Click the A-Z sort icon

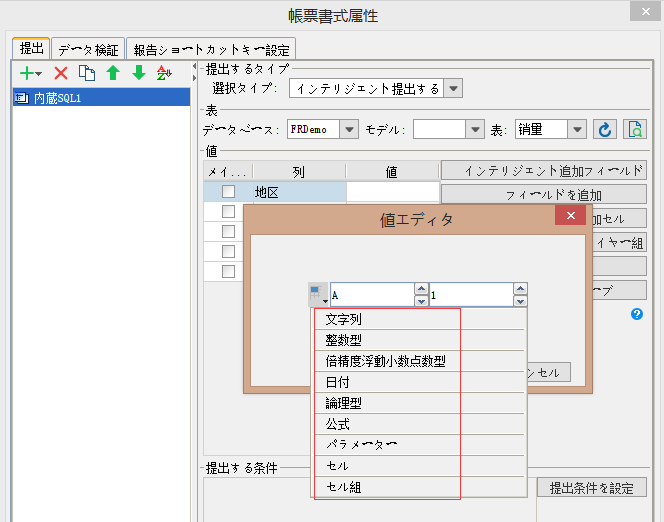(164, 73)
